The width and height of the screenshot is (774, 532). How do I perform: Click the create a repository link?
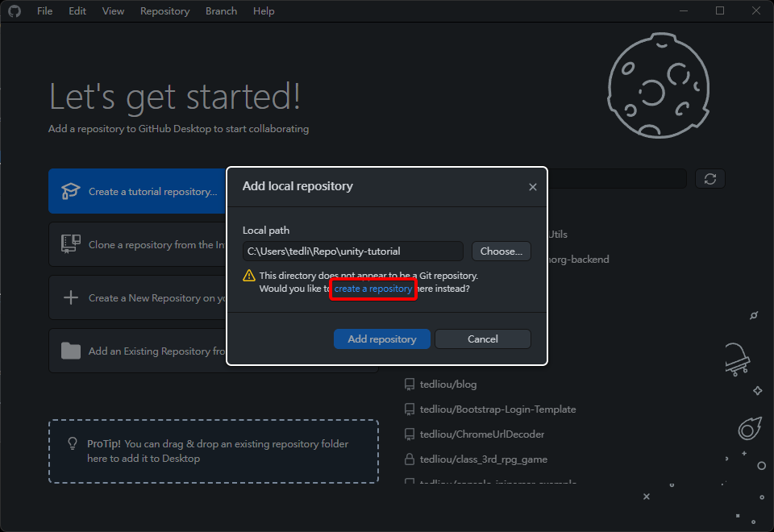point(373,289)
